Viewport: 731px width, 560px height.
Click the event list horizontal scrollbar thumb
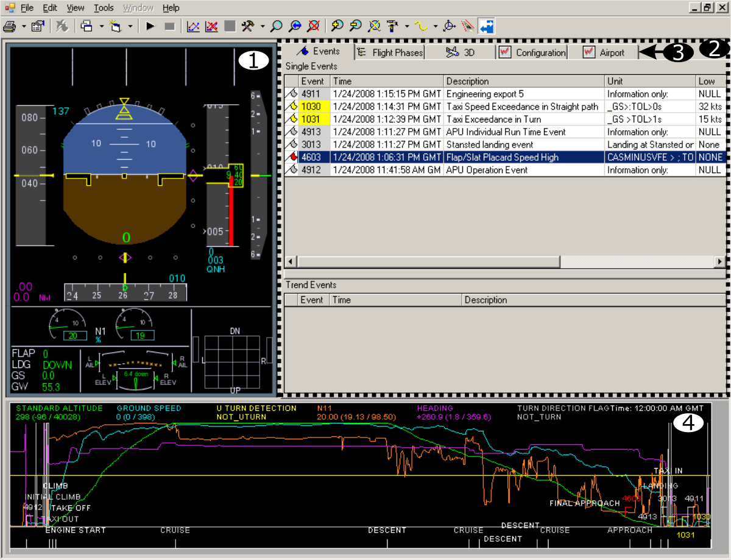point(428,261)
